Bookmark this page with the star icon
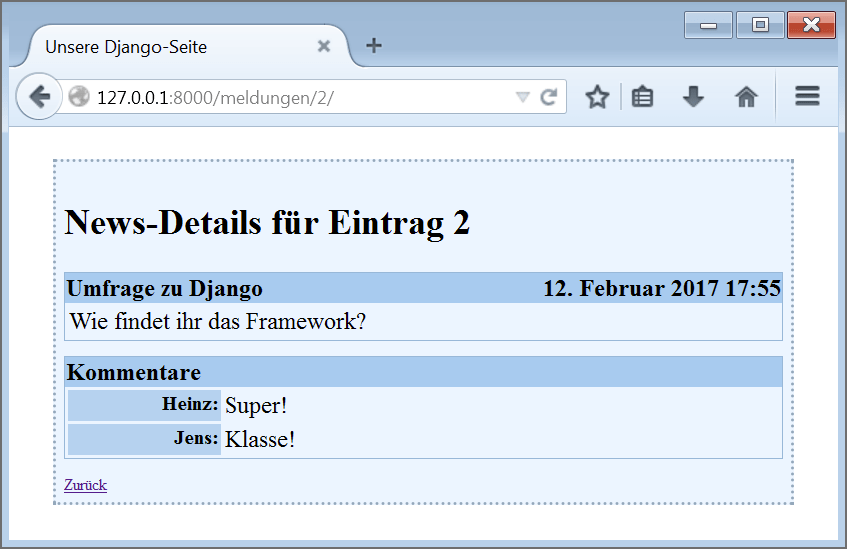Image resolution: width=847 pixels, height=549 pixels. coord(597,97)
